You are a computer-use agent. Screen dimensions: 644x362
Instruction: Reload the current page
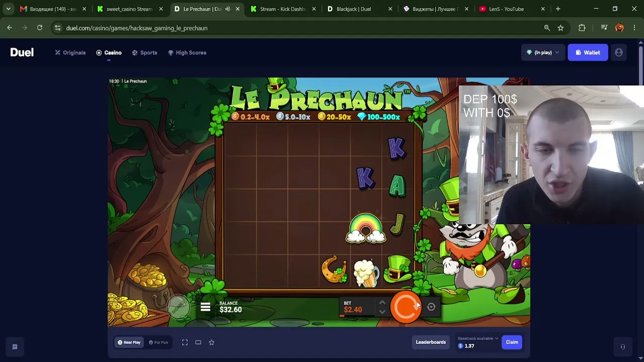(x=40, y=28)
